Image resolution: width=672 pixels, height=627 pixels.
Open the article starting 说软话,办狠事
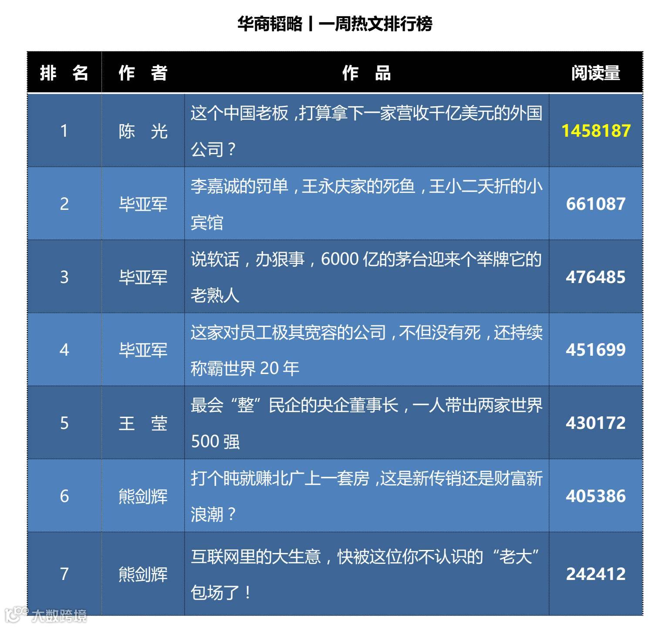coord(366,277)
